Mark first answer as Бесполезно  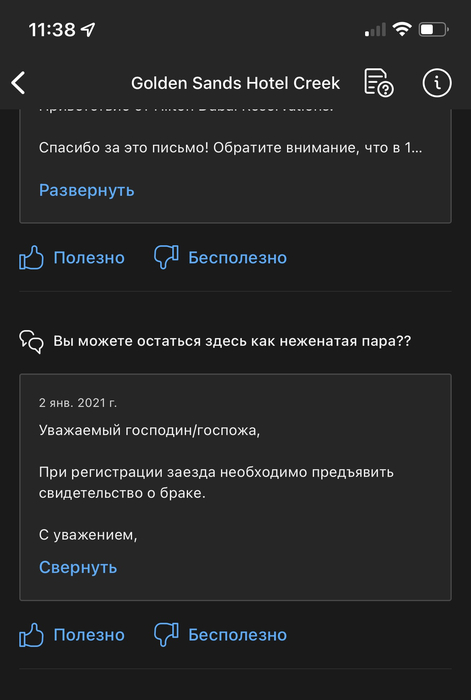tap(238, 258)
